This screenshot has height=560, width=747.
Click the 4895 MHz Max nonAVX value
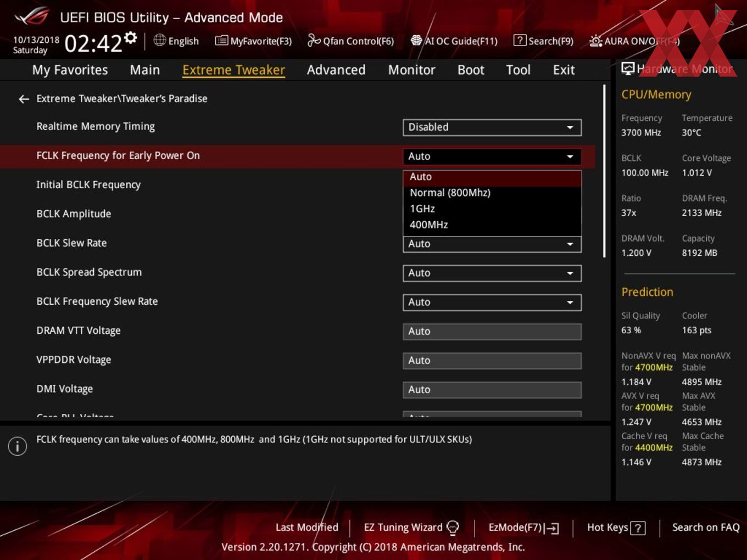tap(701, 382)
